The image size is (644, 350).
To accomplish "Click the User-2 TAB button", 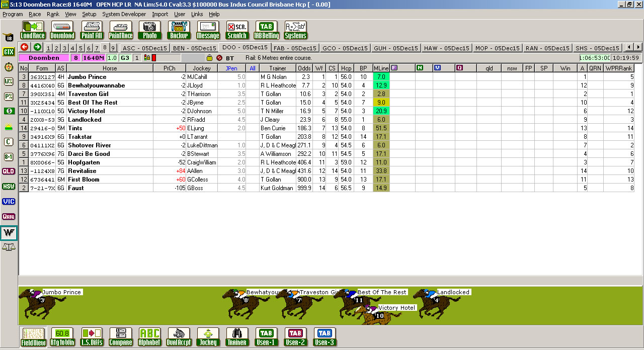I will [296, 337].
